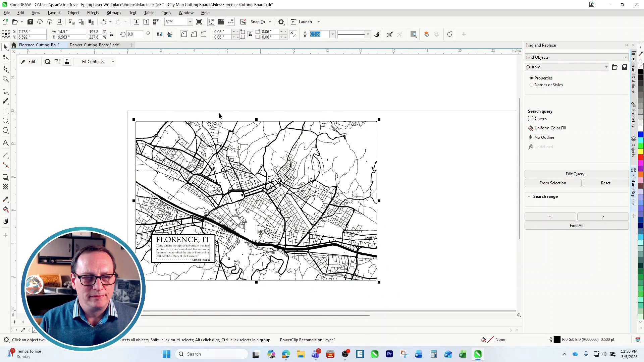This screenshot has height=362, width=644.
Task: Toggle the corner radius lock
Action: (250, 34)
